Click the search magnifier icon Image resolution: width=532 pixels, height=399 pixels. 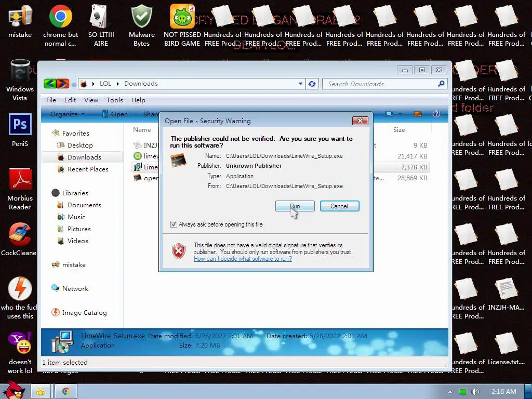[441, 84]
